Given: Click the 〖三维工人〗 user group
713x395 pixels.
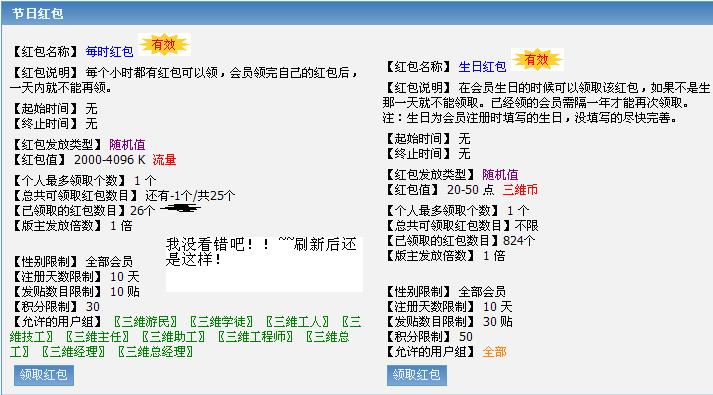Looking at the screenshot, I should coord(297,322).
